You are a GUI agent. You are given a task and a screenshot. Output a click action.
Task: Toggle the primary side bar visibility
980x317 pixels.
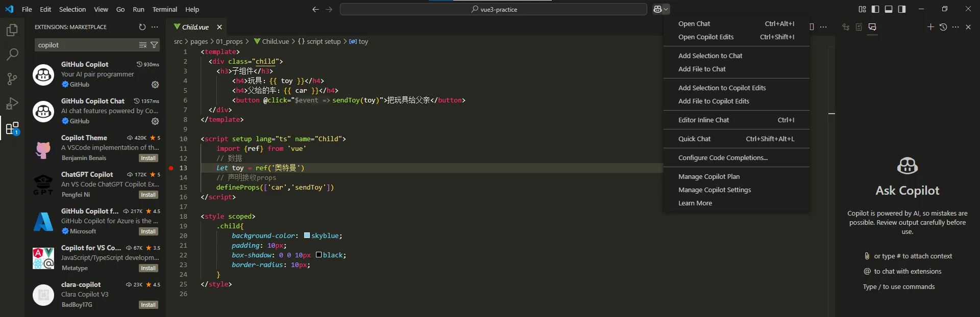(x=875, y=9)
